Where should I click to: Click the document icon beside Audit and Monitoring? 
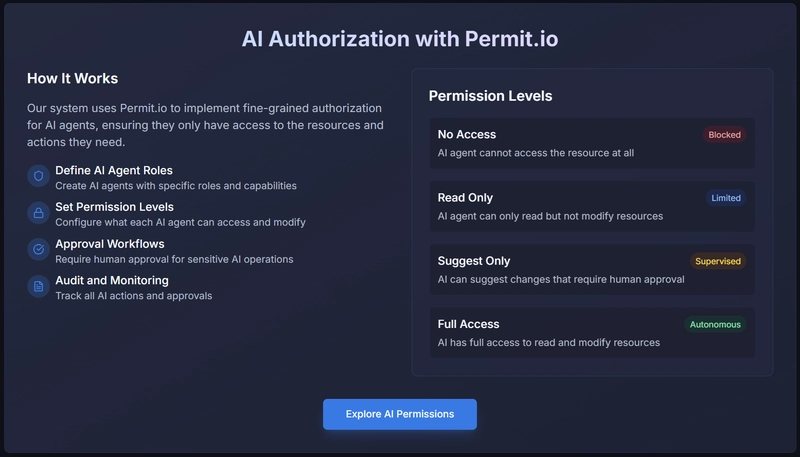click(x=39, y=287)
